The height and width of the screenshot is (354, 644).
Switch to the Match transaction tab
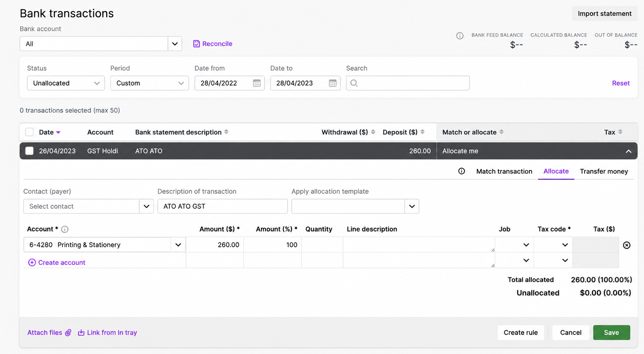(x=504, y=171)
